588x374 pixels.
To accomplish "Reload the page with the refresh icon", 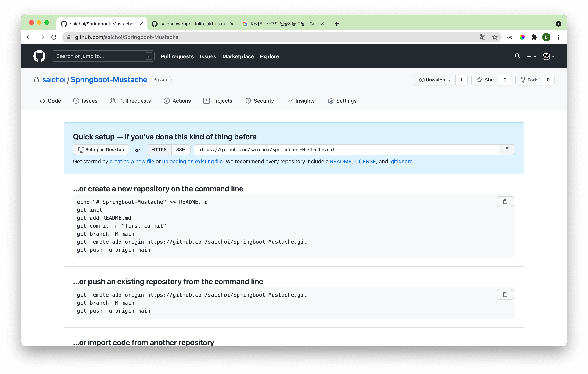I will pos(54,37).
